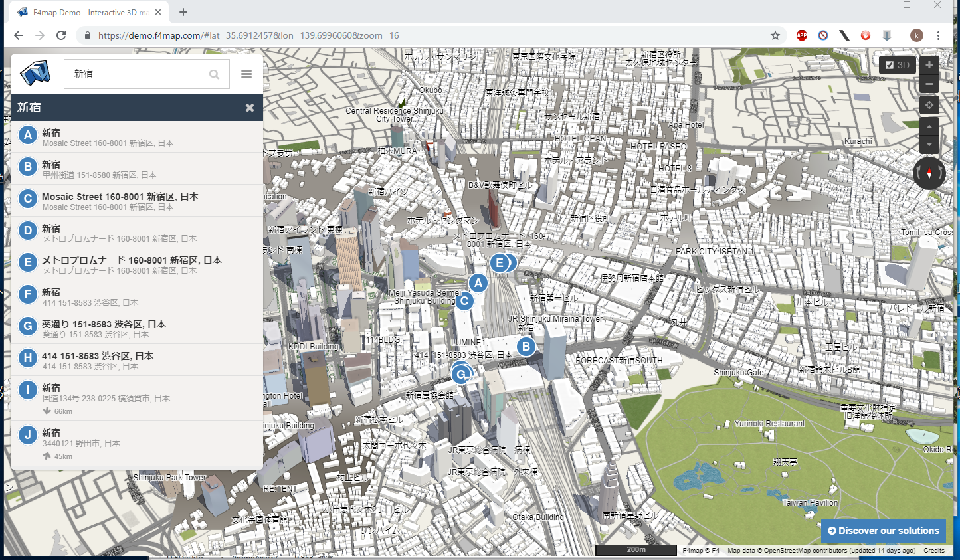This screenshot has height=560, width=960.
Task: Click PARK CITY ISETAN 1 label
Action: pos(715,252)
